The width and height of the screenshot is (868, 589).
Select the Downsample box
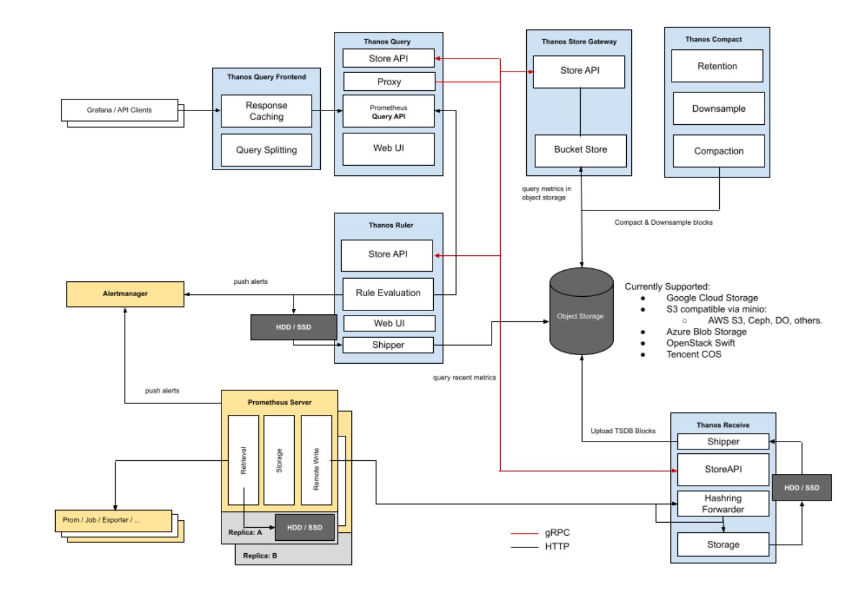coord(719,108)
